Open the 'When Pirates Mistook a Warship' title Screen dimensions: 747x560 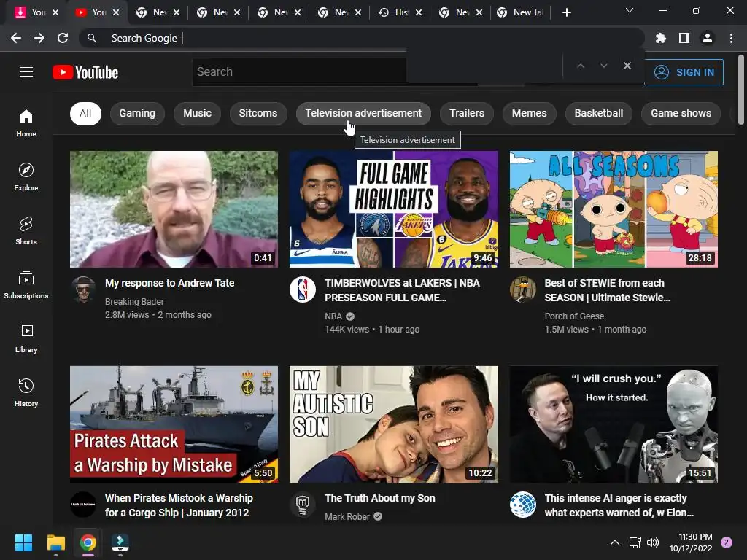(179, 505)
